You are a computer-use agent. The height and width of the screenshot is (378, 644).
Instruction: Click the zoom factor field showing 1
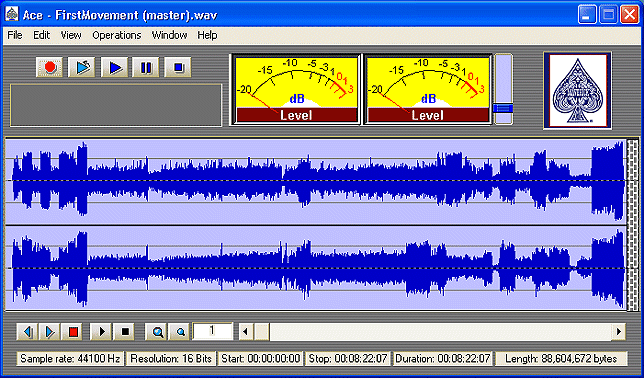[x=213, y=331]
